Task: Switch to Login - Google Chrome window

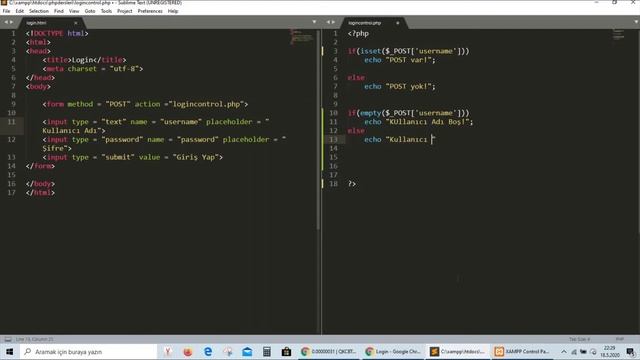Action: coord(393,351)
